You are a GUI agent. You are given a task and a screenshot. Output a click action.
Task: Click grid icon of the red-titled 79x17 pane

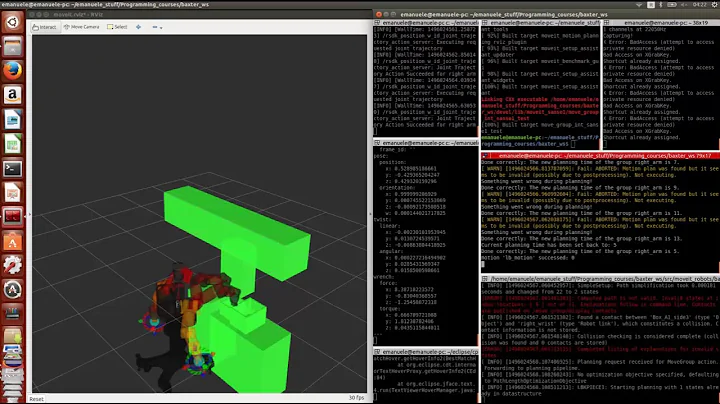tap(485, 156)
